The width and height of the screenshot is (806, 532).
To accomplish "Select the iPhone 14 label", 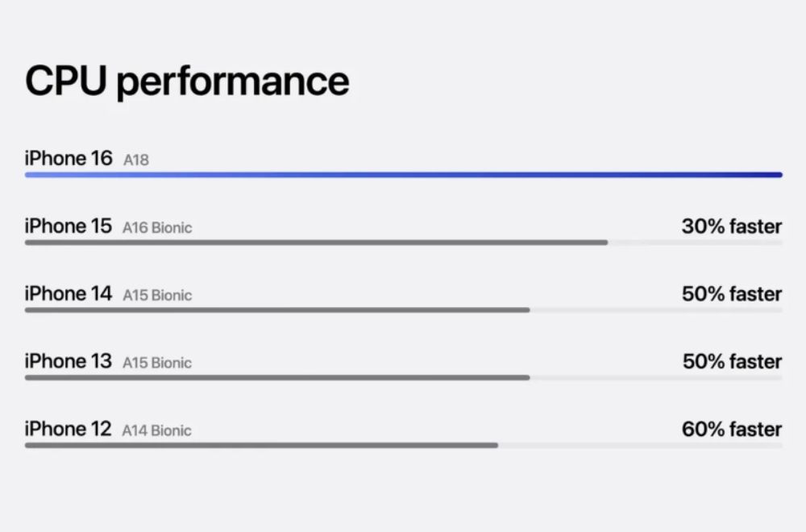I will pos(69,294).
